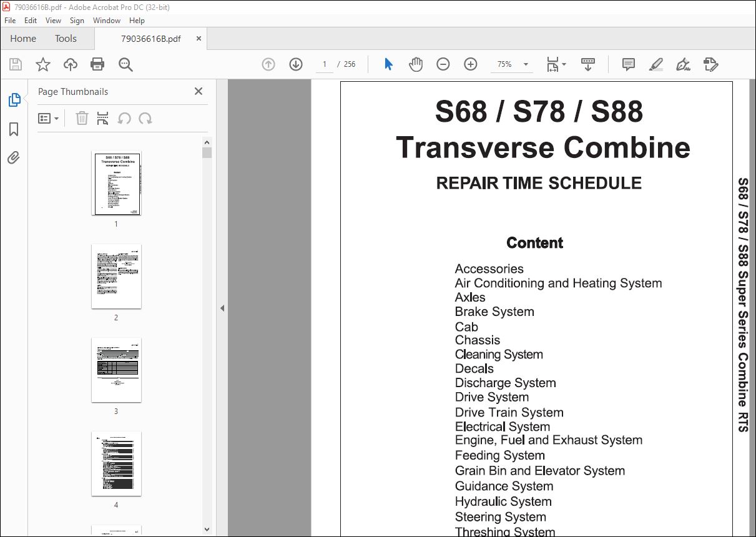This screenshot has width=756, height=537.
Task: Switch to the Tools tab
Action: (66, 39)
